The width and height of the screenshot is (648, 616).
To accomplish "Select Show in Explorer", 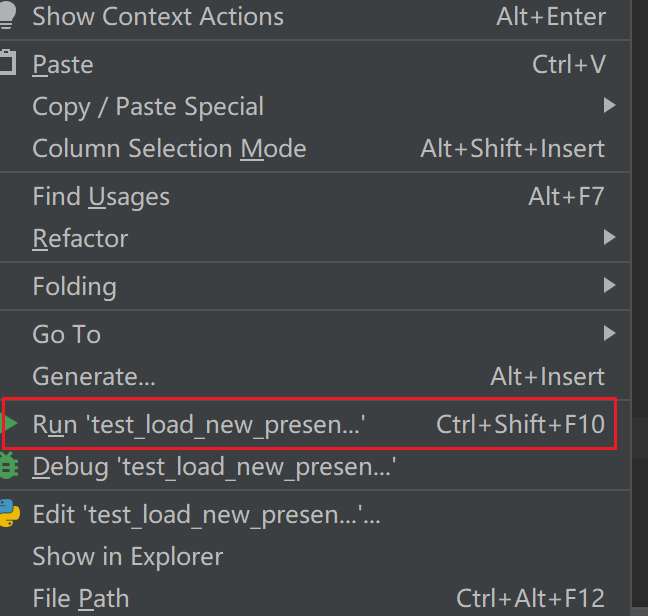I will [x=127, y=556].
